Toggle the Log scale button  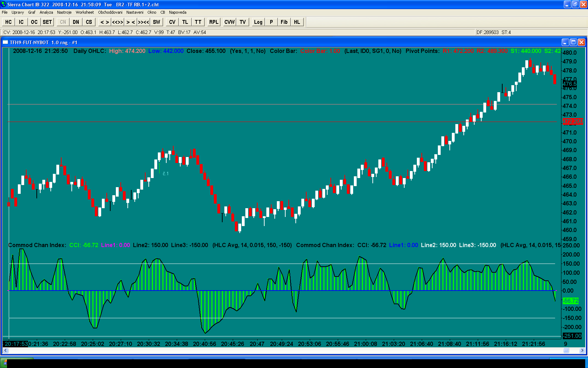258,22
